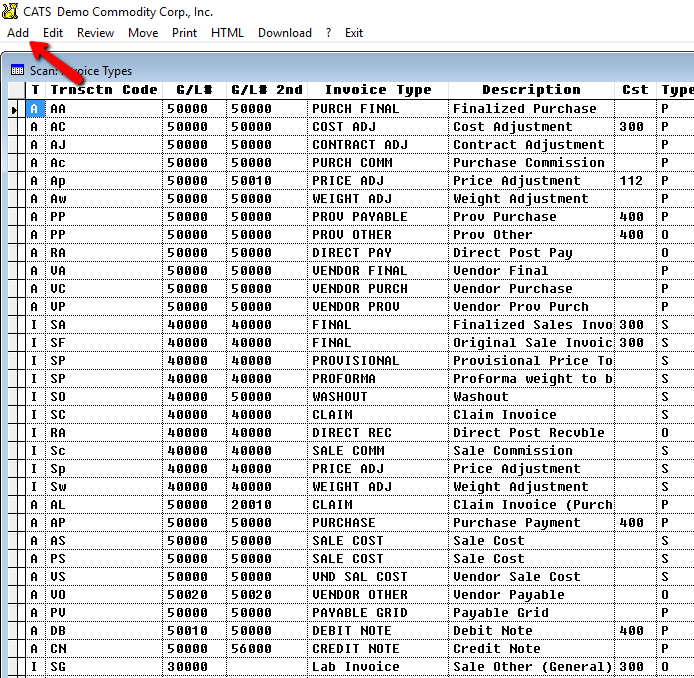Open the Edit menu
The height and width of the screenshot is (678, 694).
[x=53, y=33]
